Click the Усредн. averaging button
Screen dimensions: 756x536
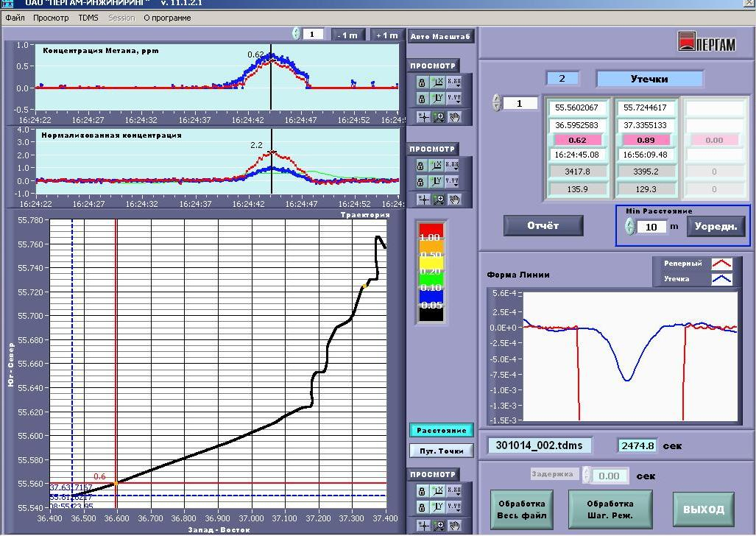(x=716, y=226)
